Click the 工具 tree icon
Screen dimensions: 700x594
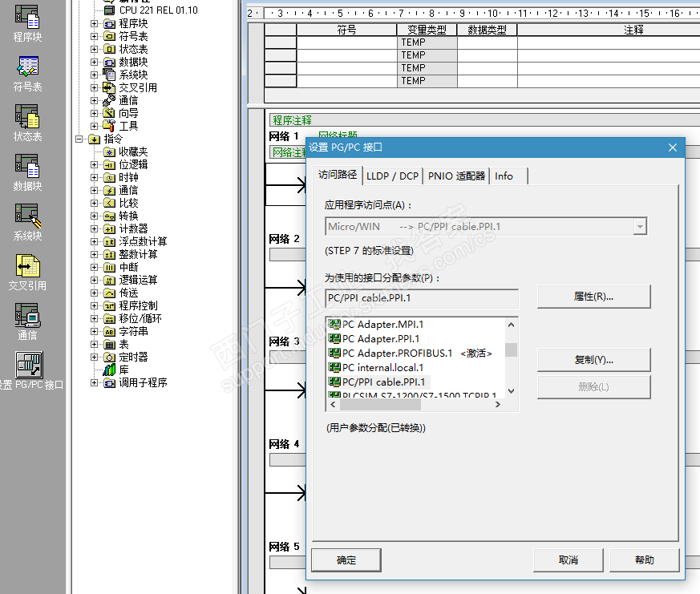(109, 126)
